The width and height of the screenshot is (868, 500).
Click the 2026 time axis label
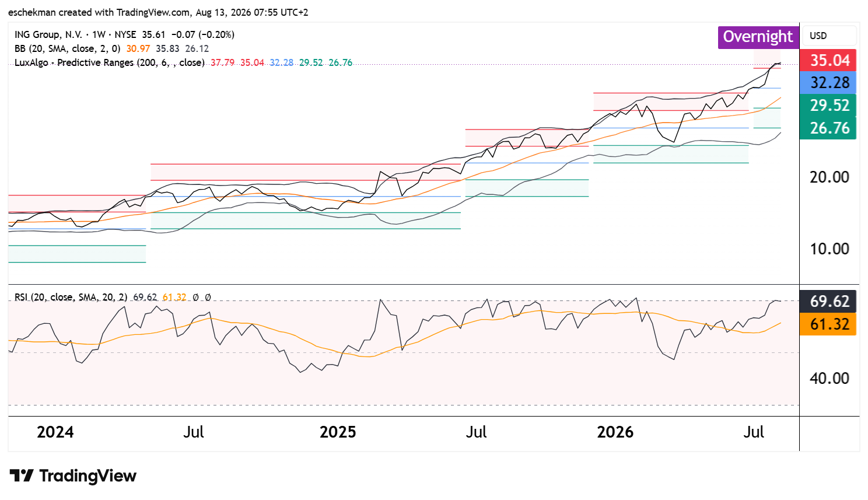(615, 432)
